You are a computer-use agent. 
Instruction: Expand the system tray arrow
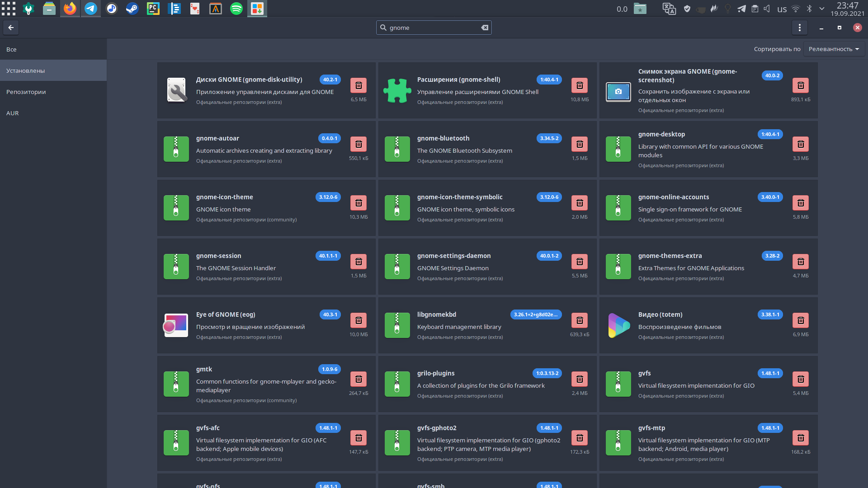coord(822,9)
